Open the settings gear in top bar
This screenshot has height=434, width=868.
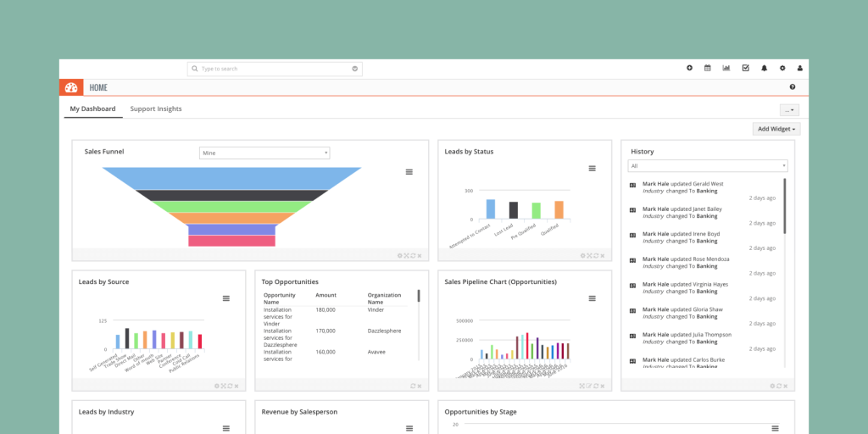(782, 68)
